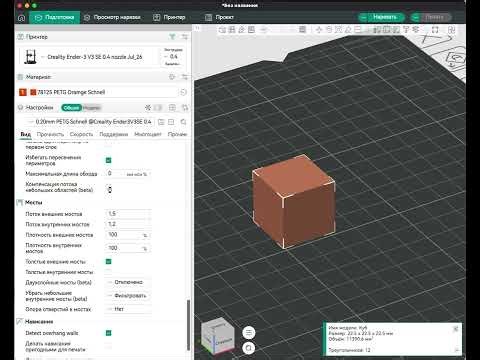Viewport: 480px width, 360px height.
Task: Click the Add model toolbar icon
Action: [222, 30]
